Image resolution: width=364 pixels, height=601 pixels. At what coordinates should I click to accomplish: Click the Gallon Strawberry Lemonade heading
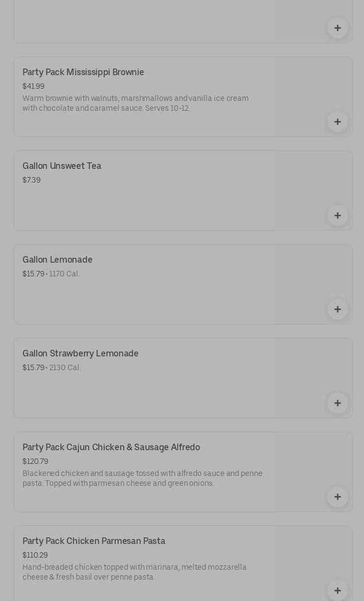81,354
